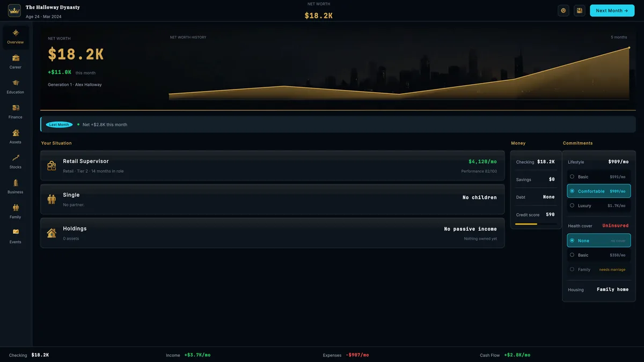Open the Career section icon in sidebar
Viewport: 644px width, 362px height.
16,58
